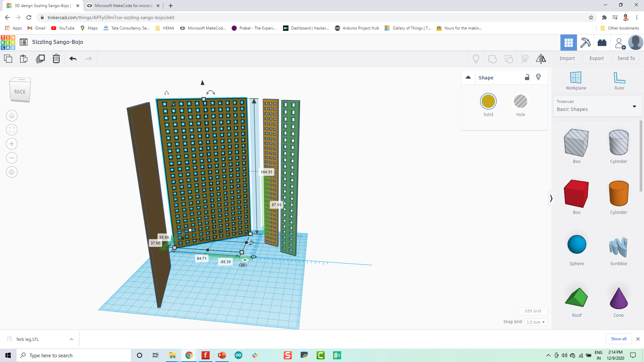
Task: Click the Snap Grid 10mm dropdown
Action: pyautogui.click(x=536, y=321)
